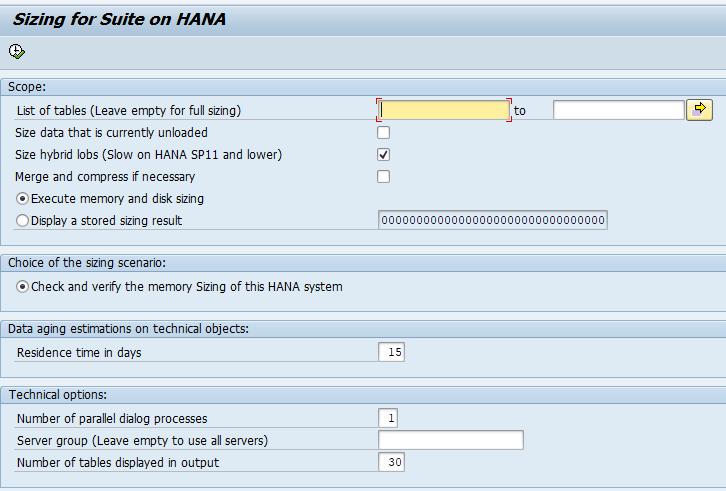Enable 'Size data that is currently unloaded'
This screenshot has width=726, height=491.
[x=383, y=132]
